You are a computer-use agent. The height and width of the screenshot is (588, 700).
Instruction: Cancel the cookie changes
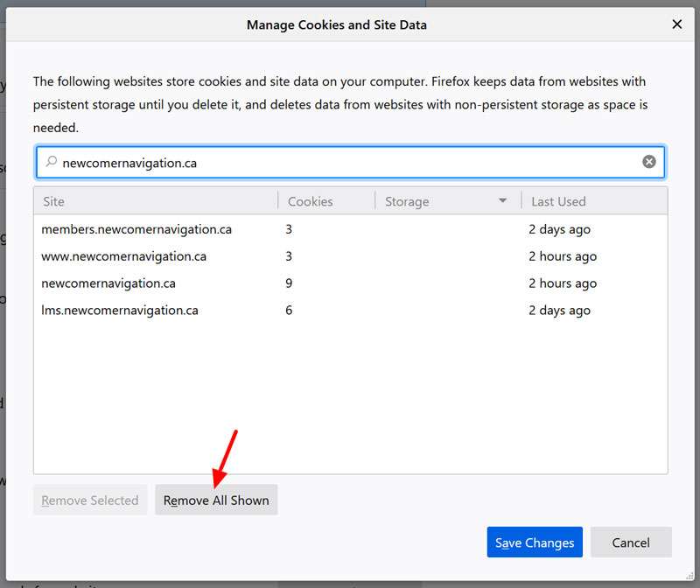tap(630, 542)
